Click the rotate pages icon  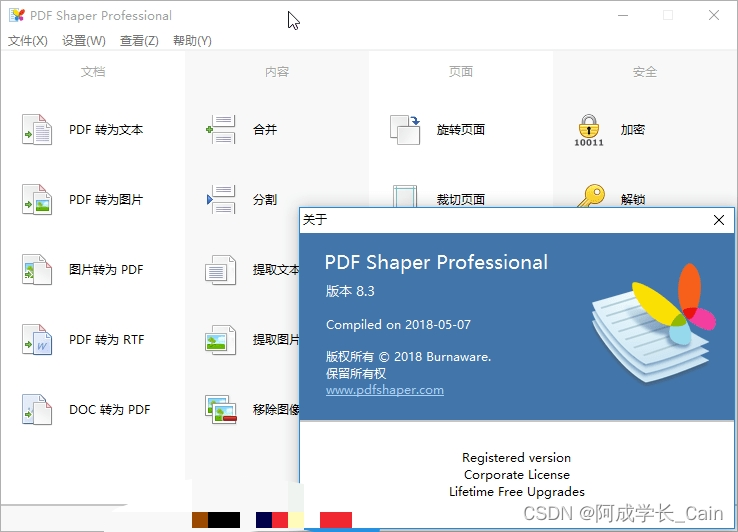click(x=405, y=129)
